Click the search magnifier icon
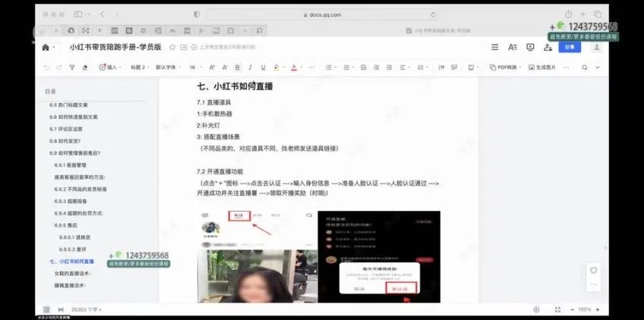 585,67
